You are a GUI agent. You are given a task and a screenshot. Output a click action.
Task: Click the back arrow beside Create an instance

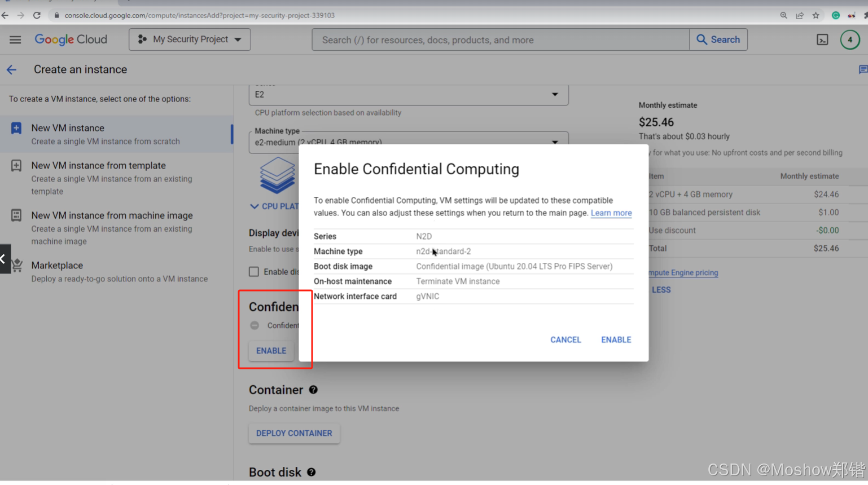coord(11,69)
